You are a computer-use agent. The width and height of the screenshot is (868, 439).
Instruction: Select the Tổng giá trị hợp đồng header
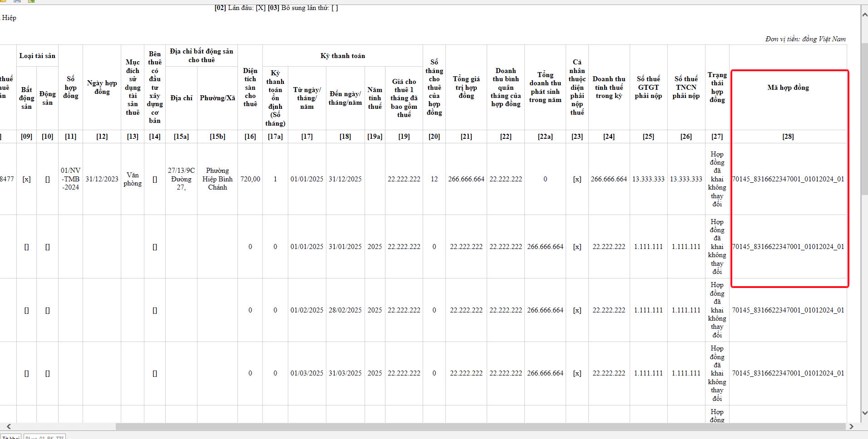tap(466, 88)
